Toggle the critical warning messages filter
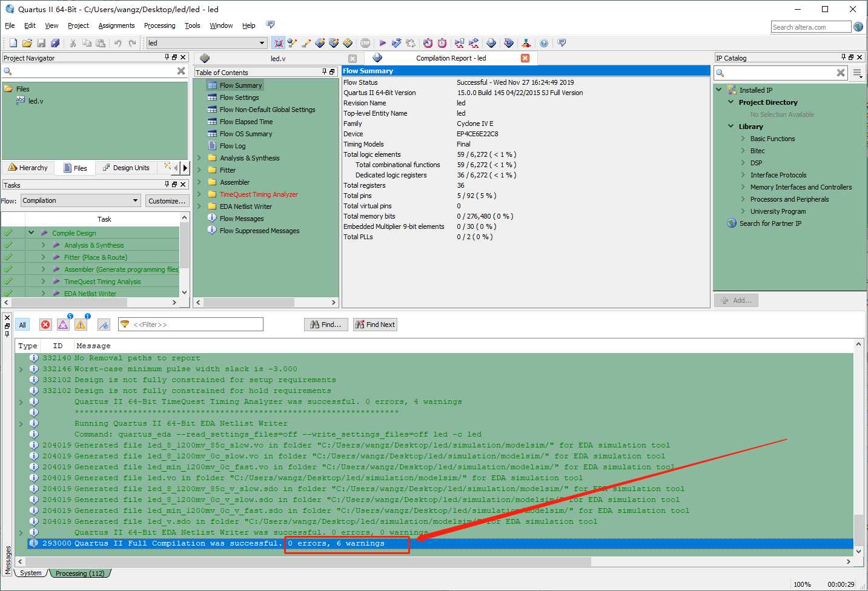The width and height of the screenshot is (868, 591). click(x=64, y=324)
